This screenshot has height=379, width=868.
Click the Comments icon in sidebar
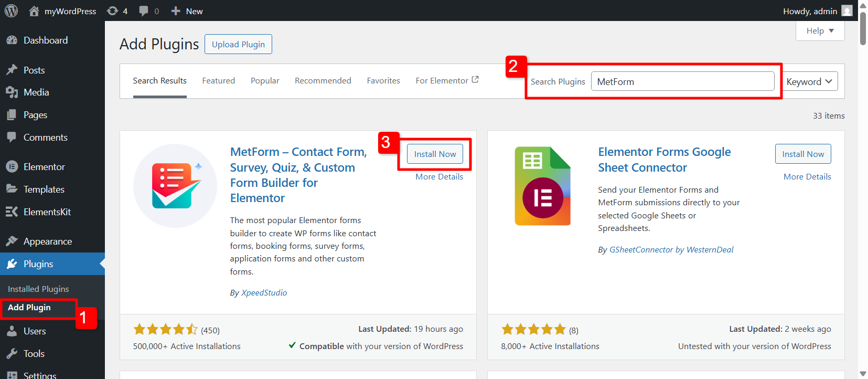click(x=12, y=137)
